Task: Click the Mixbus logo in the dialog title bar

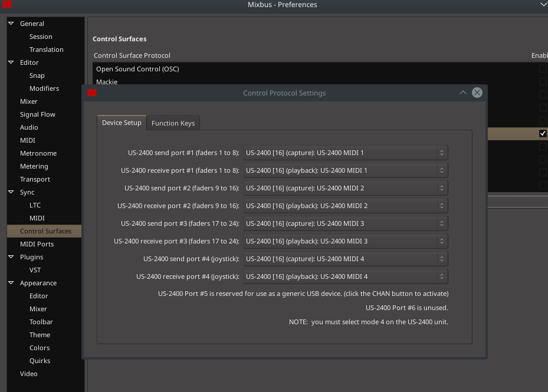Action: click(91, 93)
